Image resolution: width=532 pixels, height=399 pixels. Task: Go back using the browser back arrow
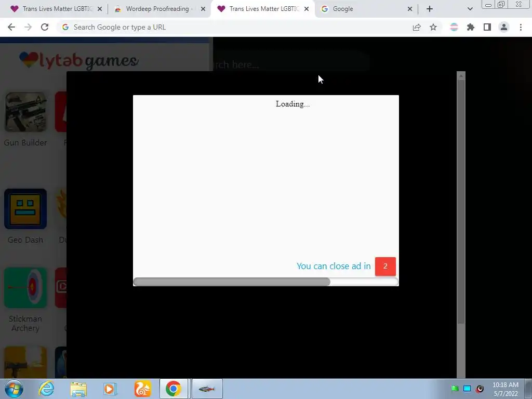(x=11, y=27)
